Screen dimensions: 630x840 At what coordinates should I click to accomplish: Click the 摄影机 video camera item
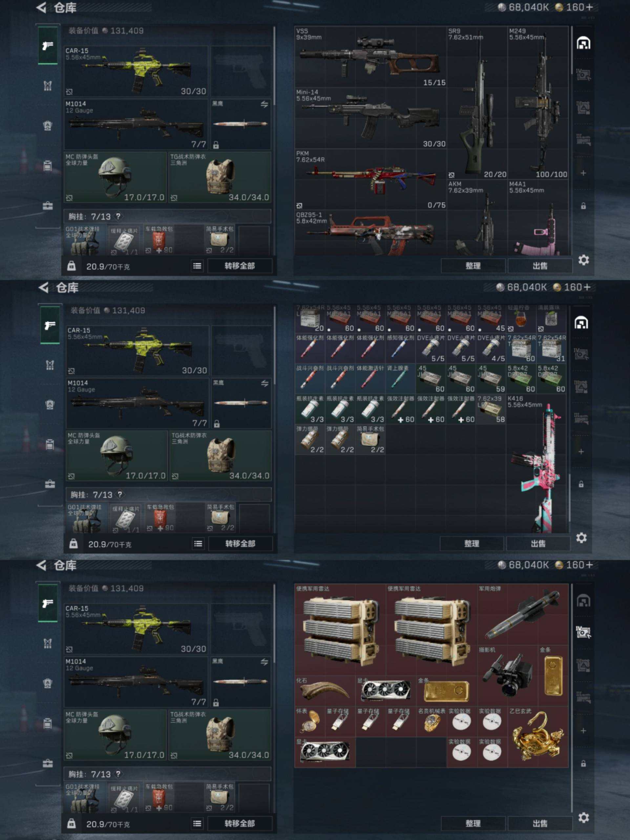click(x=508, y=676)
